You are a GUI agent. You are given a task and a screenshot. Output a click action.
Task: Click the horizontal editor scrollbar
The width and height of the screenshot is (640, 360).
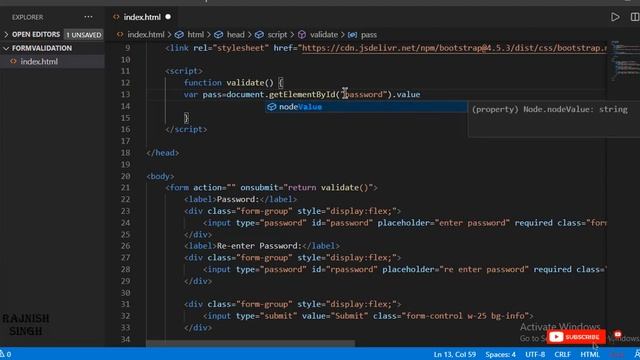250,344
